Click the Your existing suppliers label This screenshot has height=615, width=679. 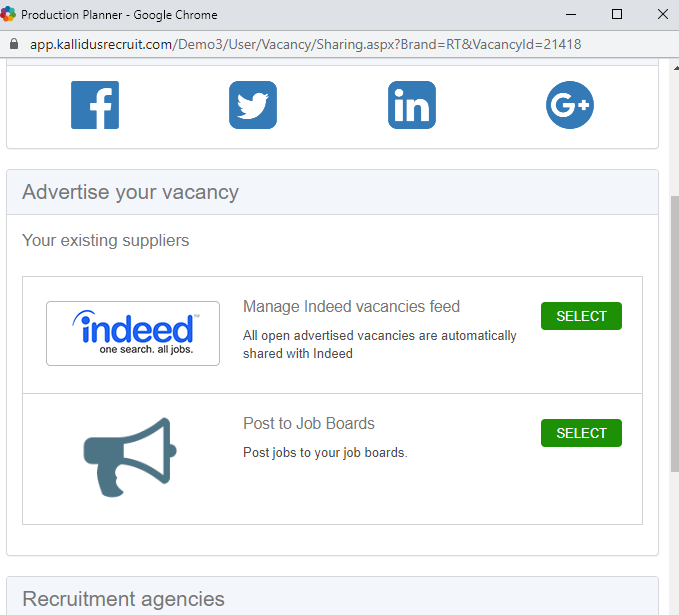[x=105, y=240]
